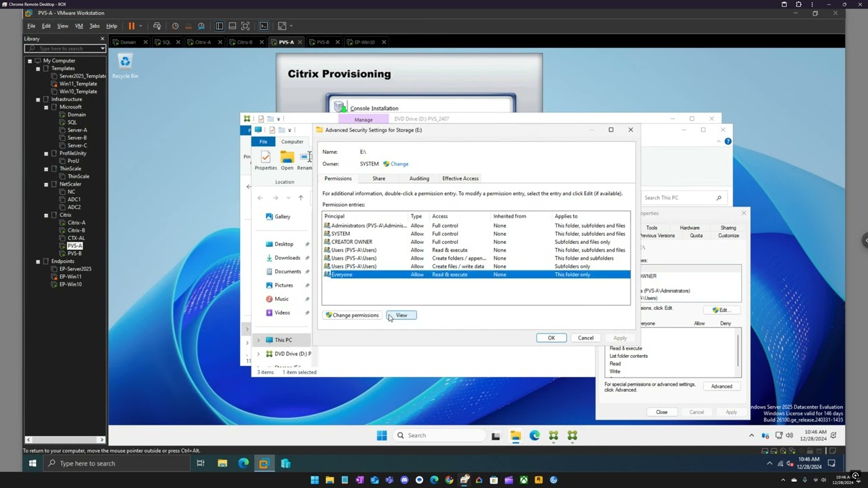Enter full screen mode via toolbar icon
The width and height of the screenshot is (868, 488).
pyautogui.click(x=245, y=26)
